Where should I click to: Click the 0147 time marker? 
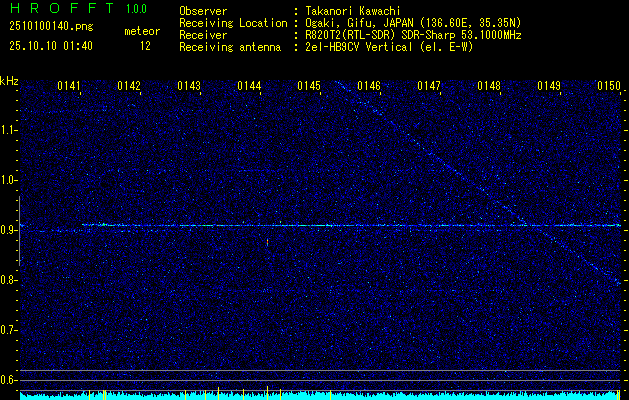429,86
